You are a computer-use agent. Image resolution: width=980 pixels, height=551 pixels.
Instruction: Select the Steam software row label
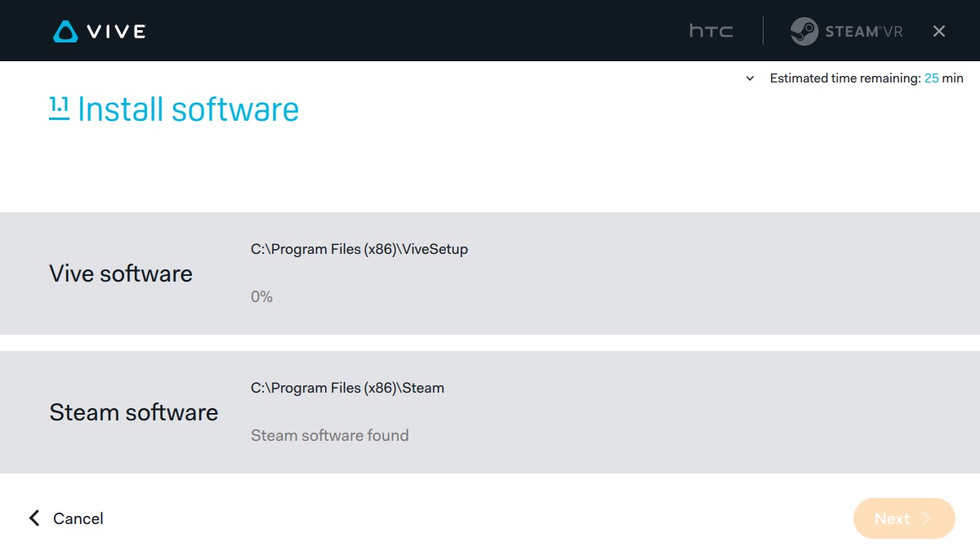133,412
